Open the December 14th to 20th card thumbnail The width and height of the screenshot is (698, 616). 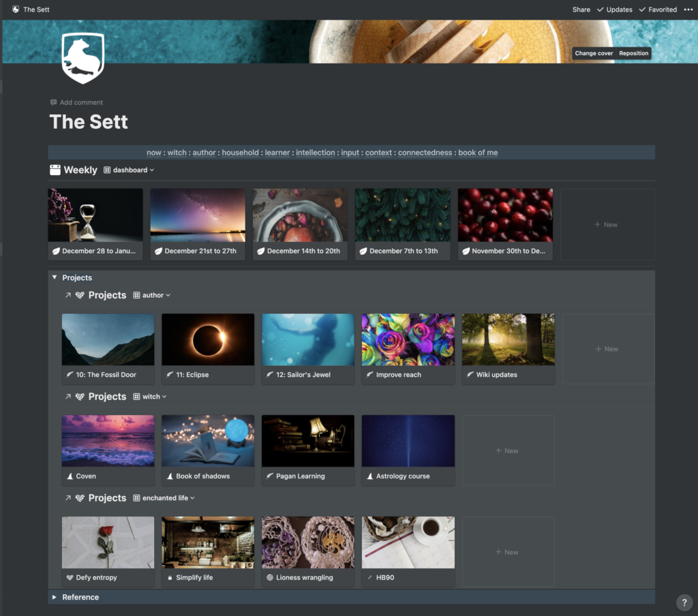300,215
